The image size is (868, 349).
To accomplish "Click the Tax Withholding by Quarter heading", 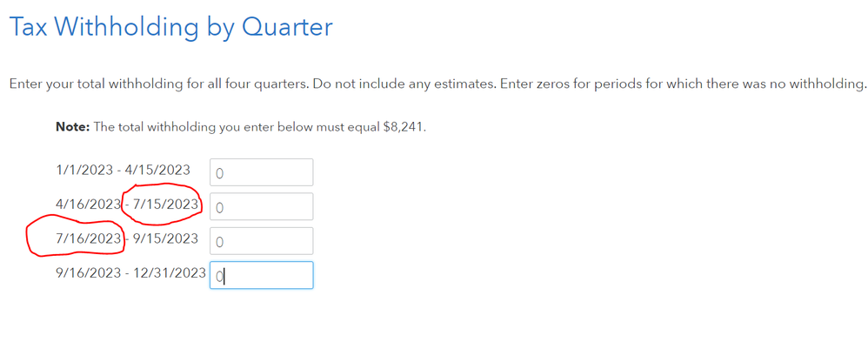I will (170, 27).
